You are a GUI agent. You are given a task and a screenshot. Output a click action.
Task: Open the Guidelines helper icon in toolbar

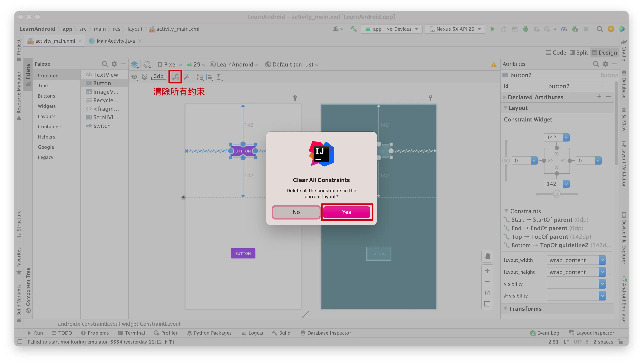[219, 77]
